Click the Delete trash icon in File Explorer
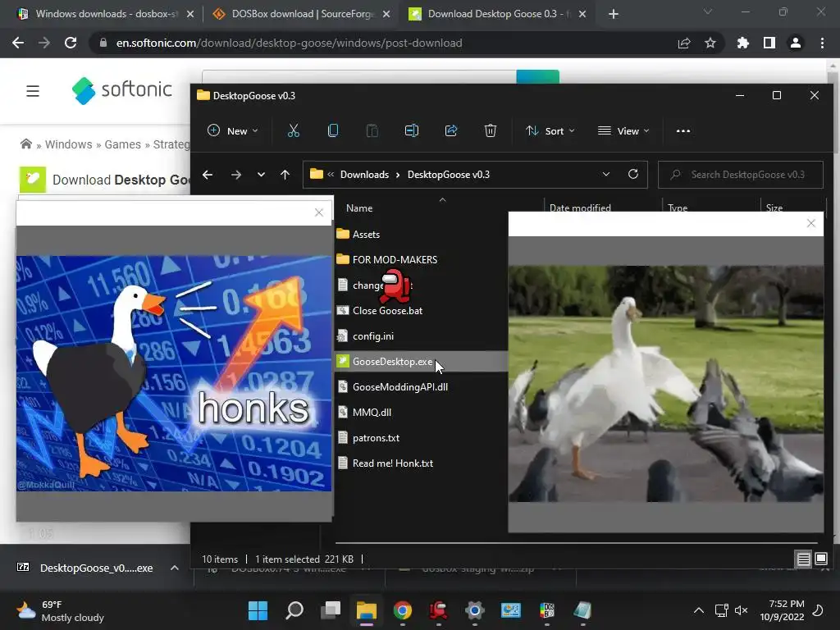Image resolution: width=840 pixels, height=630 pixels. (x=491, y=130)
